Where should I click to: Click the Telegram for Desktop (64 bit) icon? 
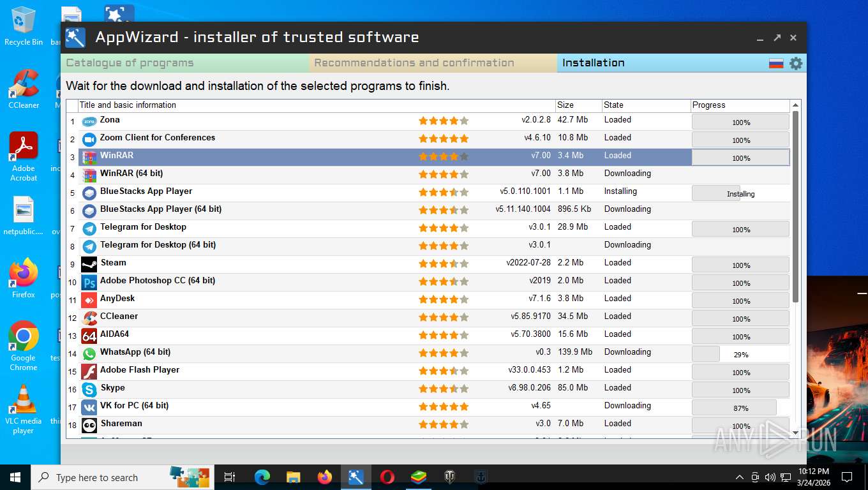(89, 246)
